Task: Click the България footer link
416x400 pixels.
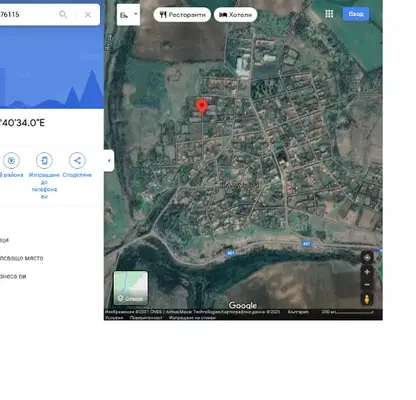Action: 298,312
